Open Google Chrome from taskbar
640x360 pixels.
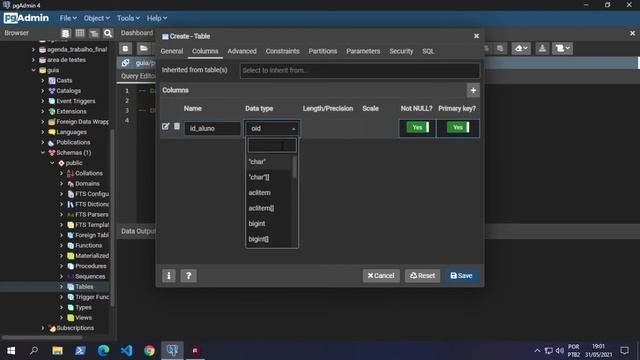coord(149,351)
